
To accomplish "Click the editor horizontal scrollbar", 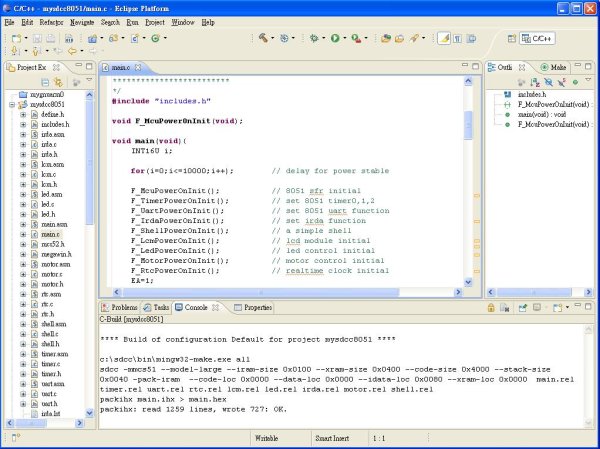I will coord(261,292).
